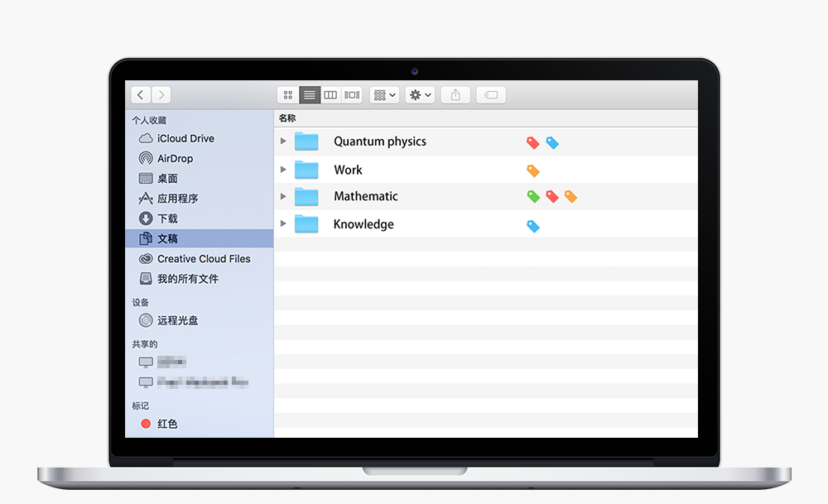Expand the Quantum physics folder
The height and width of the screenshot is (504, 828).
pyautogui.click(x=283, y=142)
